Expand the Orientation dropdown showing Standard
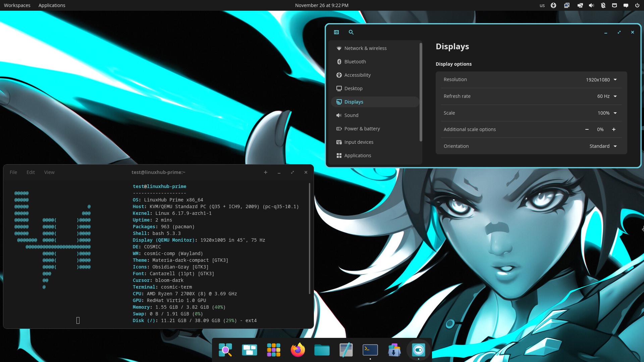This screenshot has width=644, height=362. [x=603, y=146]
